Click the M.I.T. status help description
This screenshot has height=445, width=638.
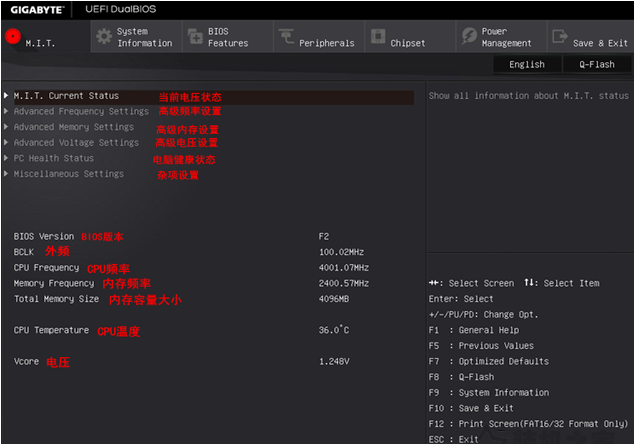pos(529,96)
